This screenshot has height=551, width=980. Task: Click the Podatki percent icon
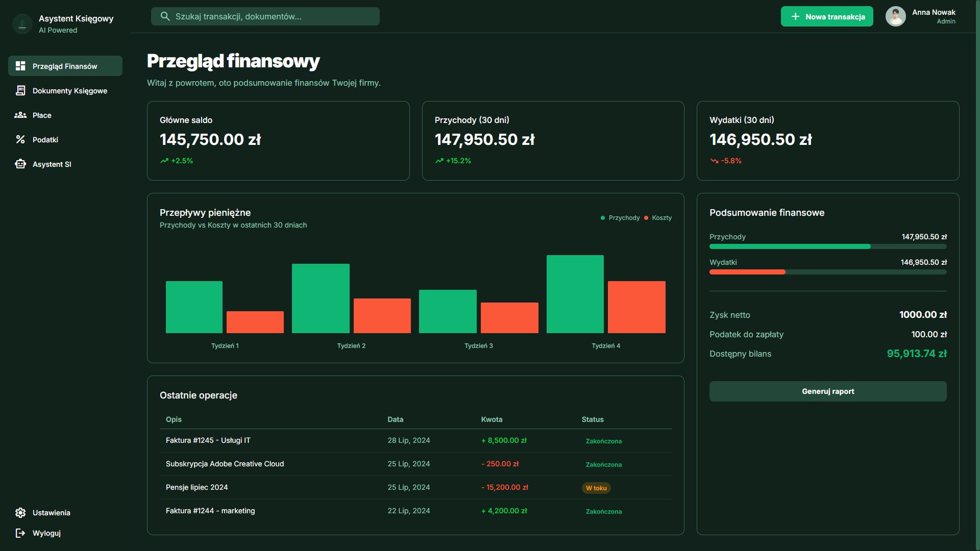tap(20, 139)
